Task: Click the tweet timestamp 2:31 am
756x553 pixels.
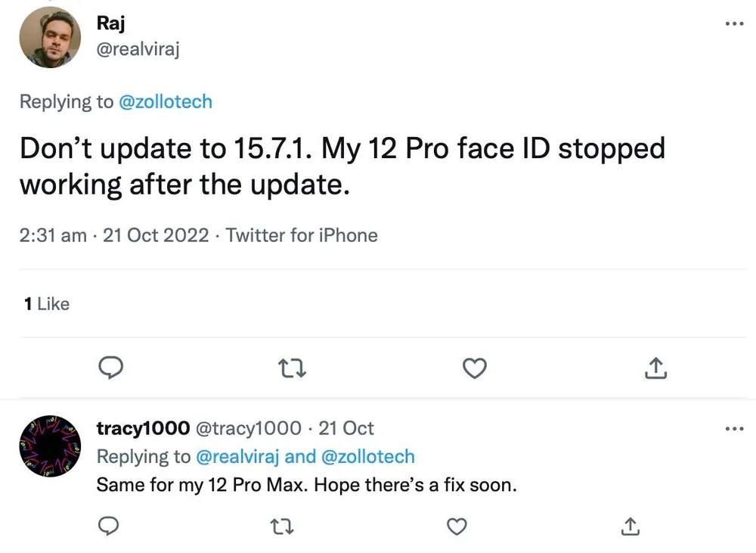Action: tap(51, 235)
